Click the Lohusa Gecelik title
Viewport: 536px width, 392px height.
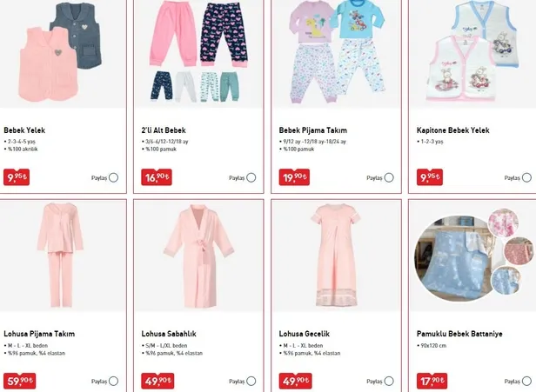pos(305,334)
